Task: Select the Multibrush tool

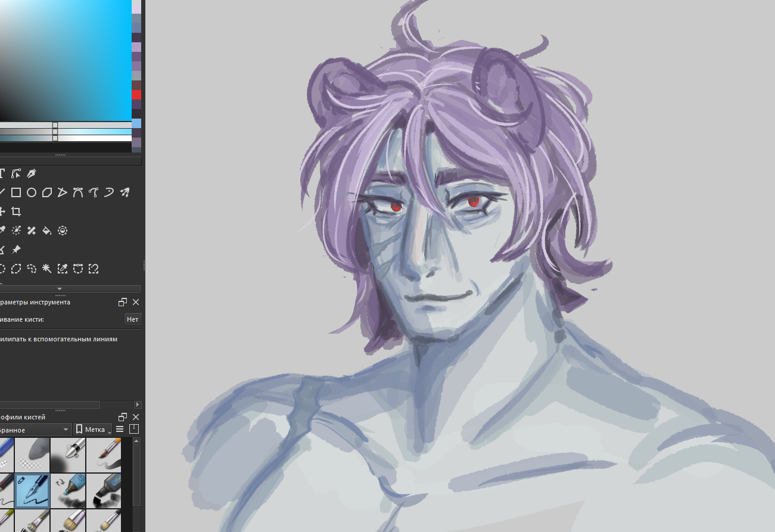Action: pos(125,192)
